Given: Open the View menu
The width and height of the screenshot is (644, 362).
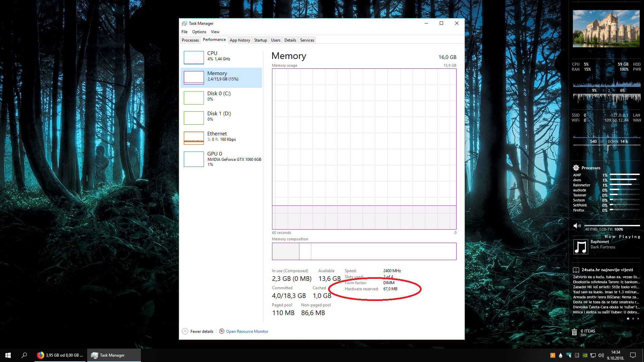Looking at the screenshot, I should click(215, 32).
